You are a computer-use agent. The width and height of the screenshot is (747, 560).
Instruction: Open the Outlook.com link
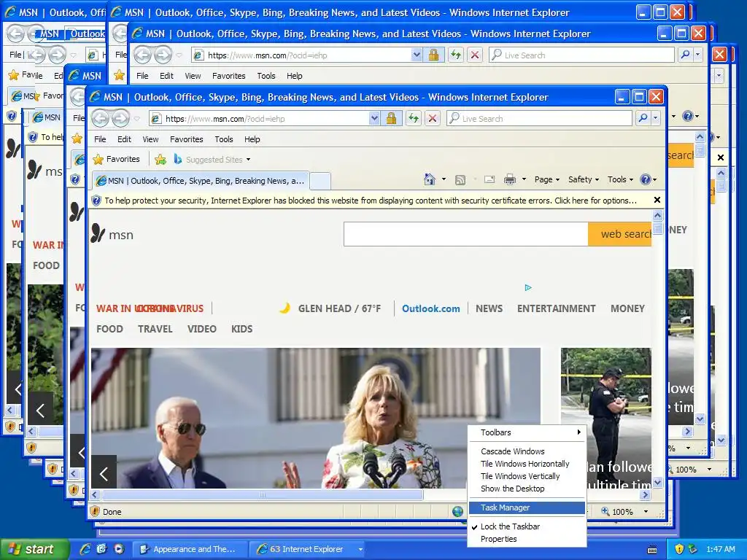point(430,308)
